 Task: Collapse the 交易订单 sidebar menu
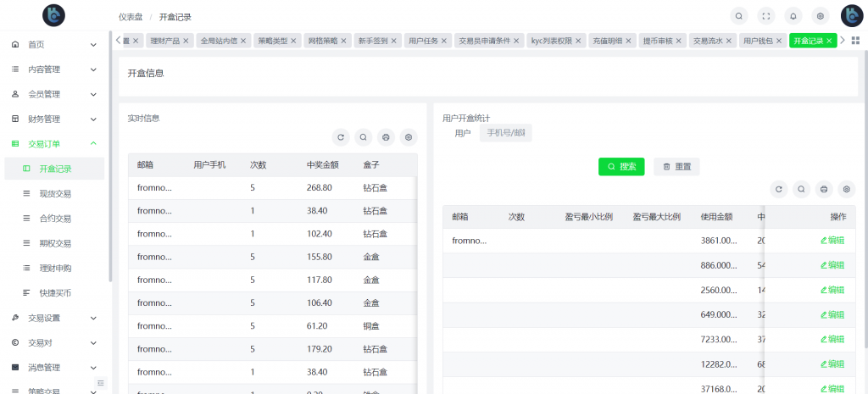pyautogui.click(x=93, y=144)
